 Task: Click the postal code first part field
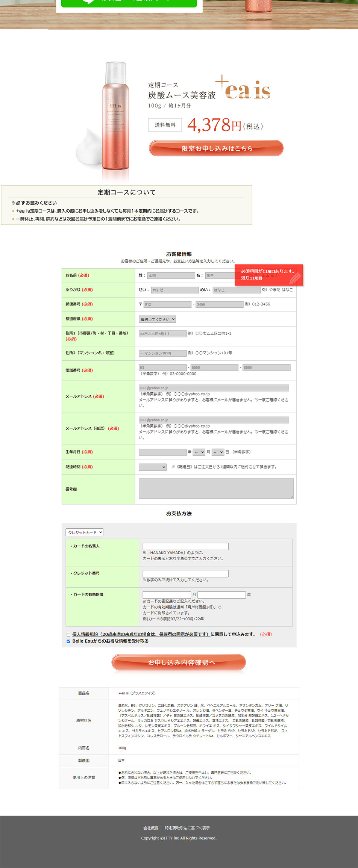tap(167, 304)
